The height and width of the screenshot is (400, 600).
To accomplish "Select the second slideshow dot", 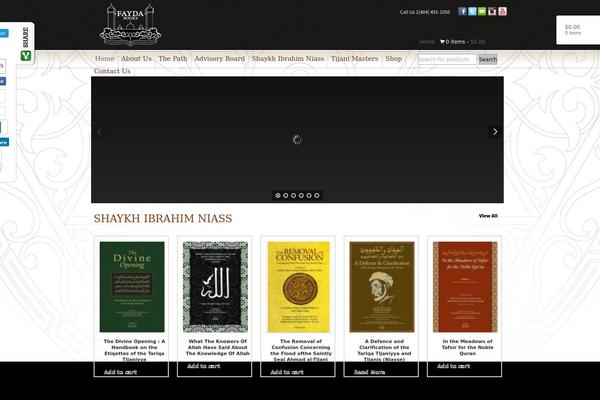I will (285, 195).
